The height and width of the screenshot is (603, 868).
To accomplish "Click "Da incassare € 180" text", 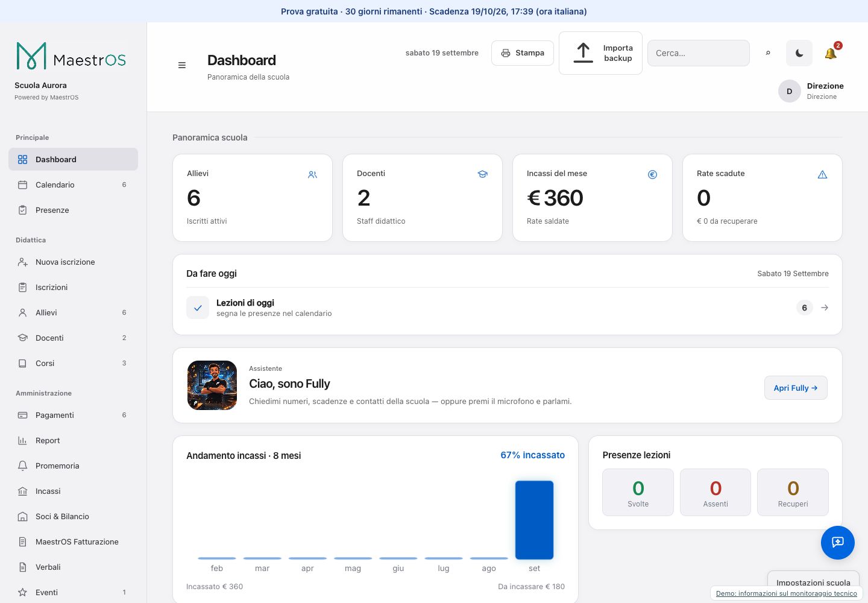I will 531,586.
